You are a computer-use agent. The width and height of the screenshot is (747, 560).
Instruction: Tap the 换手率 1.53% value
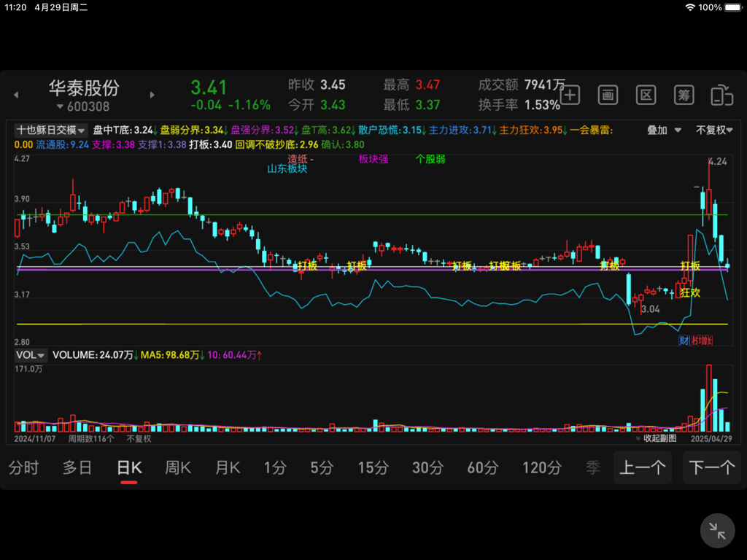coord(542,105)
